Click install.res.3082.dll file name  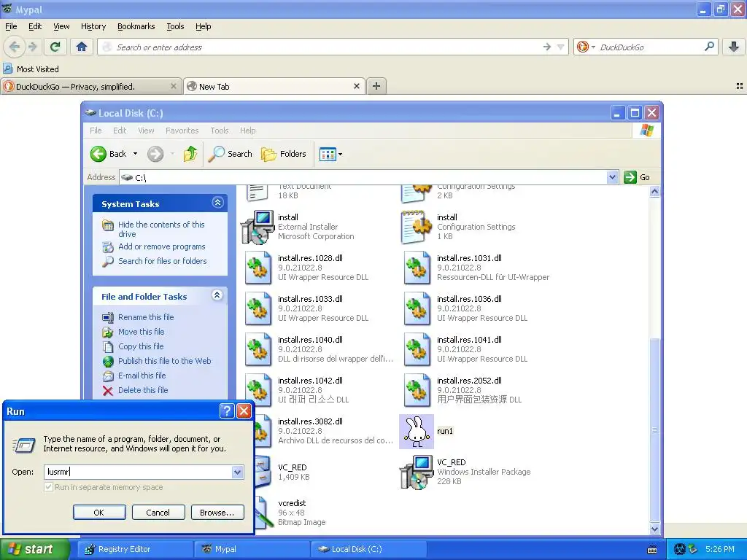[310, 421]
